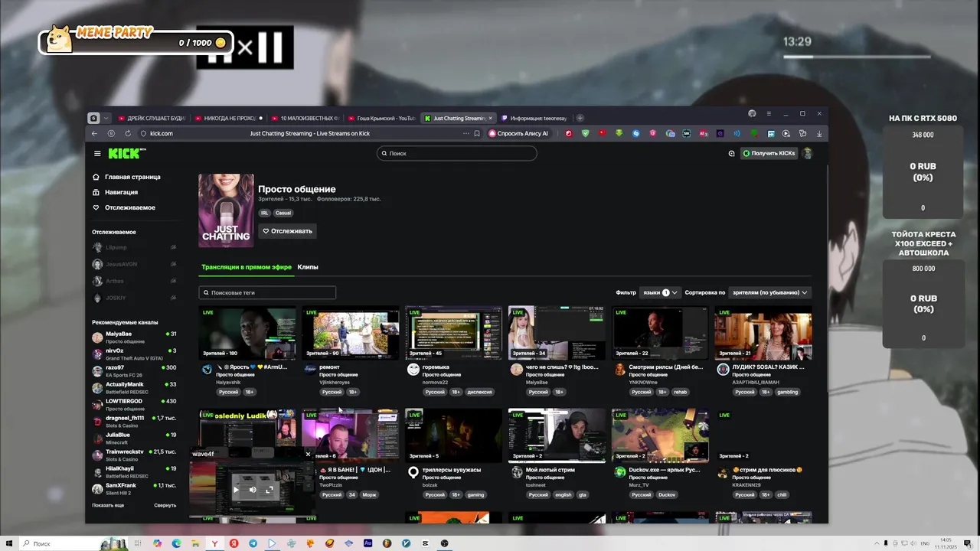Open Llipump offline followed channel
The height and width of the screenshot is (551, 980).
pos(135,247)
